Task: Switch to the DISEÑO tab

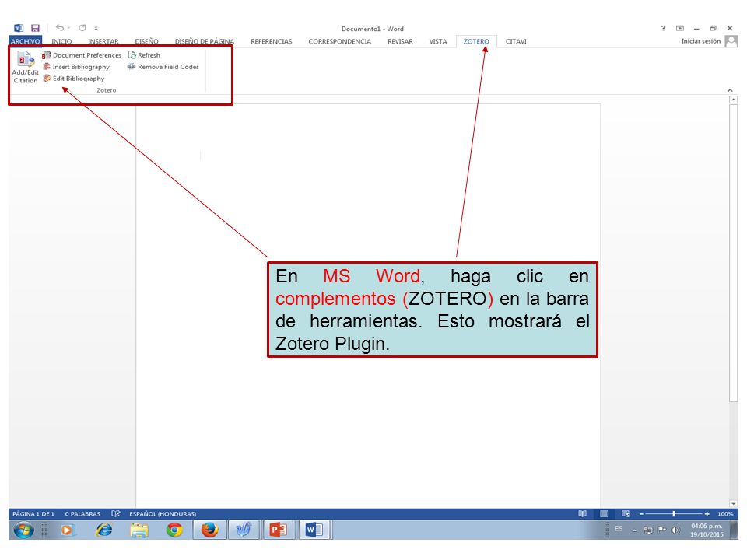Action: coord(147,41)
